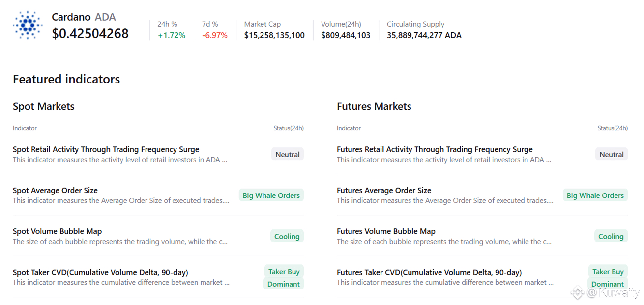Click the Binance watermark icon beside Kuwaity
The image size is (644, 305).
577,293
